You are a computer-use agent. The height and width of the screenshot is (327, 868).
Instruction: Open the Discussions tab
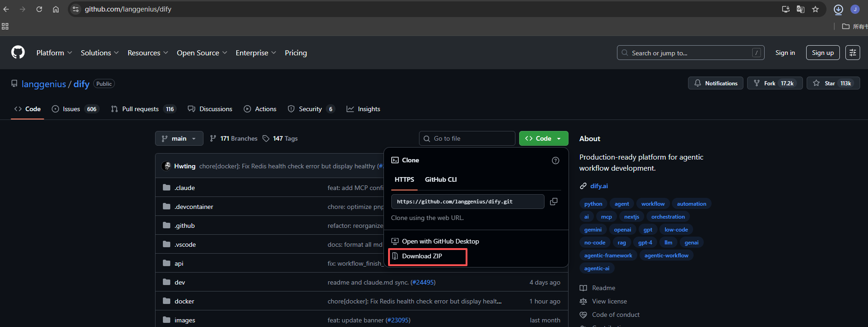pyautogui.click(x=210, y=109)
